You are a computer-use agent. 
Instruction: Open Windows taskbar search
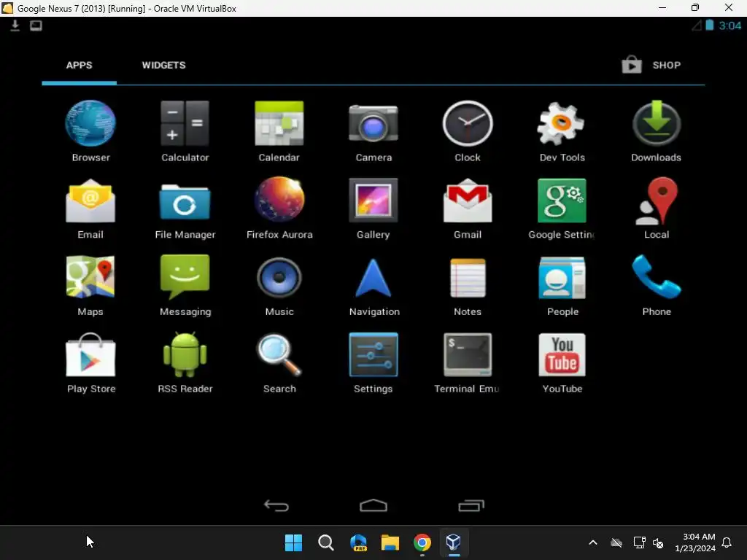(x=326, y=542)
